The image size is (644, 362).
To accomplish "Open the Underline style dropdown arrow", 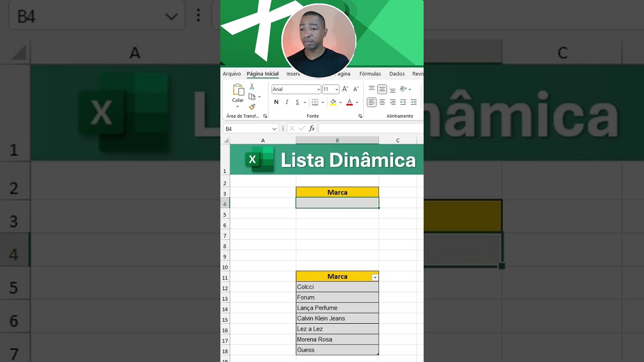I will (305, 103).
